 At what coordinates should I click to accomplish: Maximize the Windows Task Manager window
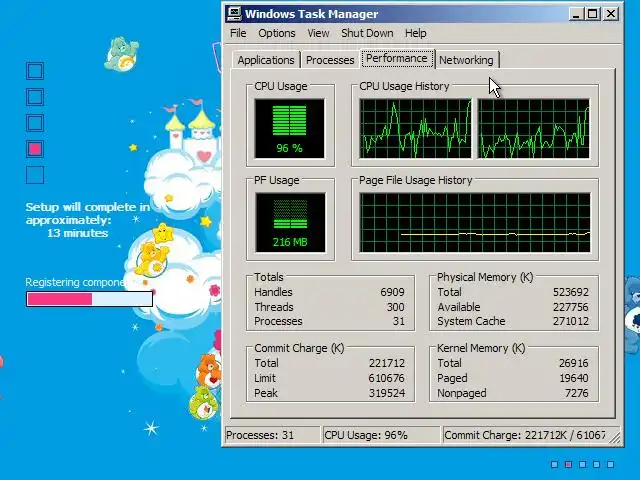[x=593, y=14]
